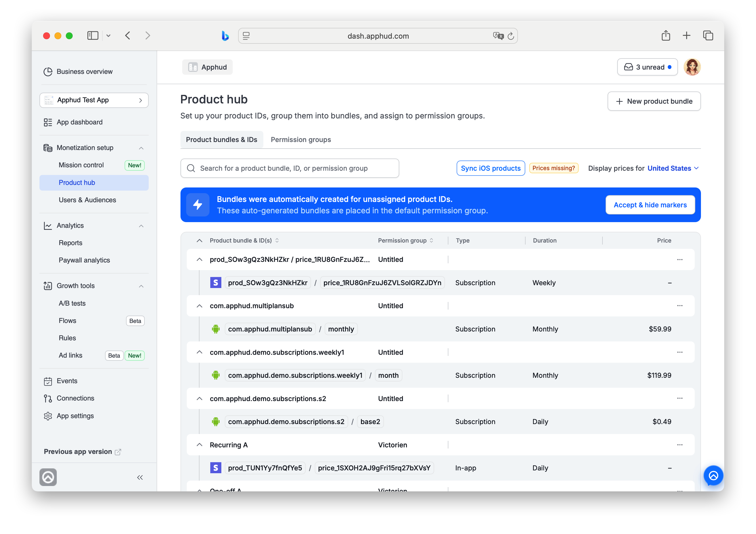This screenshot has height=534, width=756.
Task: Click the Events calendar icon
Action: click(48, 381)
